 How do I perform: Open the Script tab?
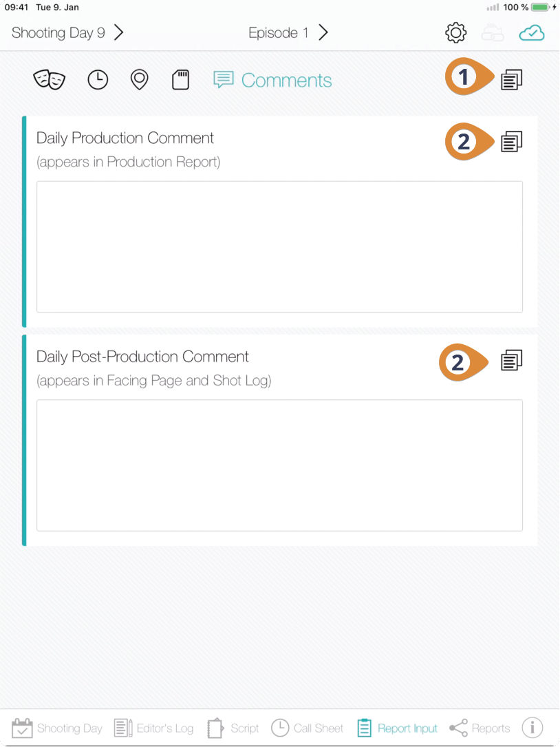click(x=233, y=728)
